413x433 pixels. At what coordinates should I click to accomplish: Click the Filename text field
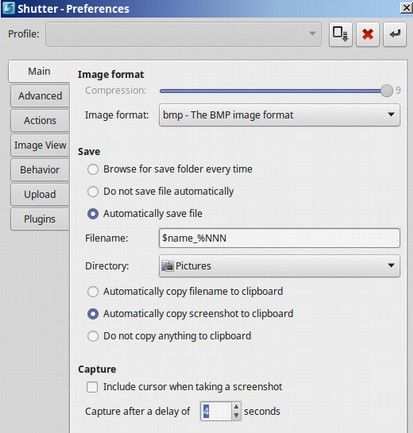pyautogui.click(x=279, y=238)
